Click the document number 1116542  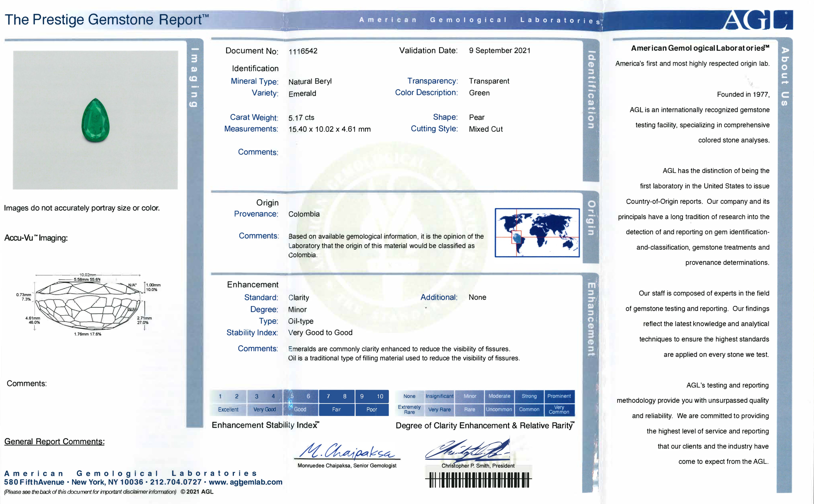point(303,51)
